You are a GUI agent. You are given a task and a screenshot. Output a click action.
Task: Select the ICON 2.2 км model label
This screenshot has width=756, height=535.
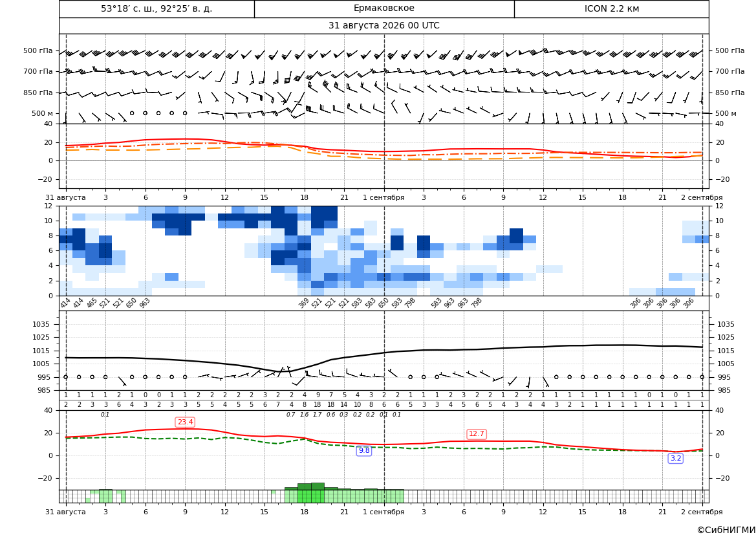pyautogui.click(x=611, y=8)
